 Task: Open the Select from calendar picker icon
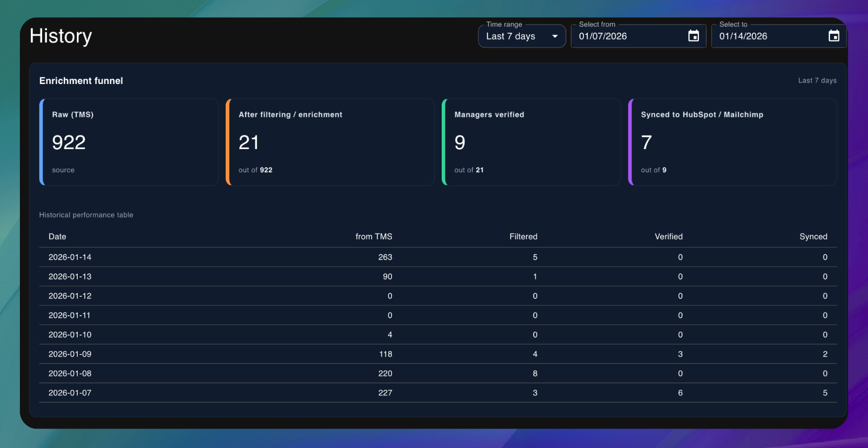(x=693, y=36)
